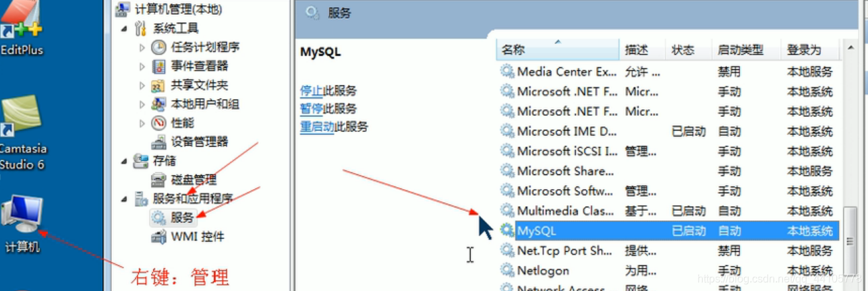
Task: Expand the 任务计划程序 node
Action: click(x=142, y=47)
